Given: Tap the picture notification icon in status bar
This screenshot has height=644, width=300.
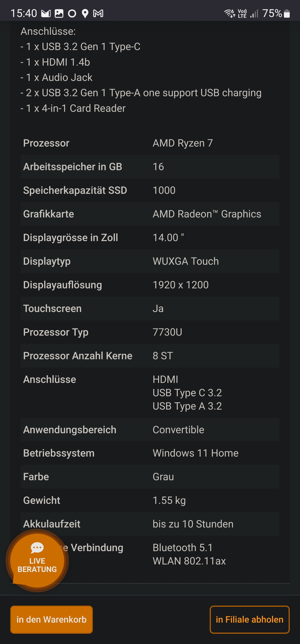Looking at the screenshot, I should (x=59, y=13).
